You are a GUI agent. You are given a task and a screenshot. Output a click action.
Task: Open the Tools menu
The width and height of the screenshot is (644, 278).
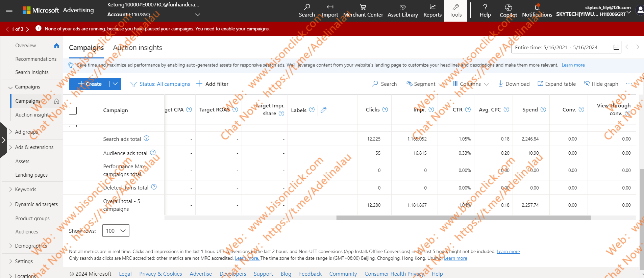coord(456,10)
